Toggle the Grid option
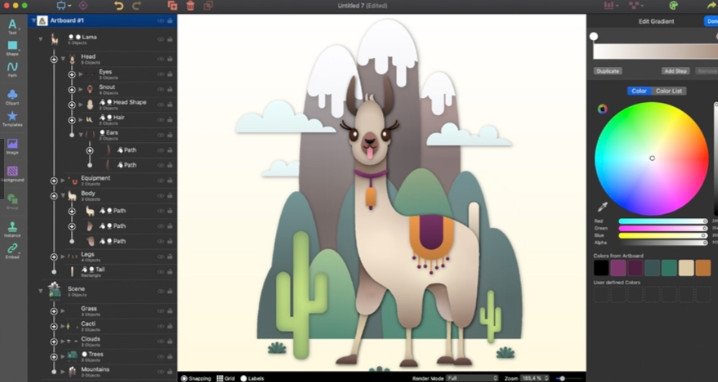 pos(226,378)
